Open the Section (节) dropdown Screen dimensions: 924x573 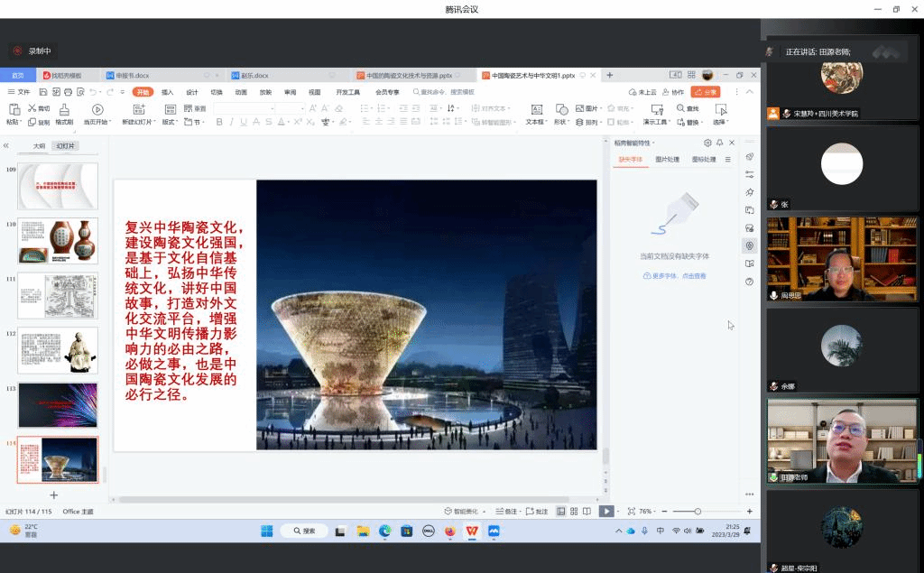click(x=195, y=122)
